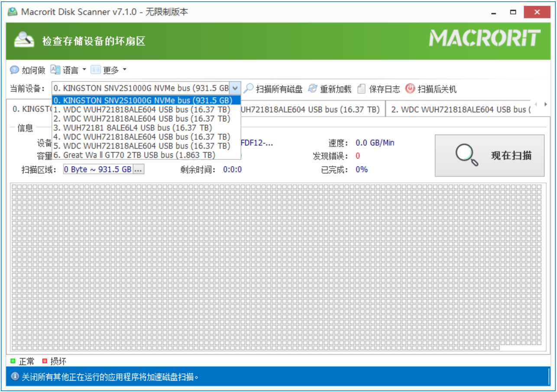The width and height of the screenshot is (557, 392).
Task: Choose device 5. WDC WUH721818ALE604 from list
Action: pyautogui.click(x=146, y=146)
